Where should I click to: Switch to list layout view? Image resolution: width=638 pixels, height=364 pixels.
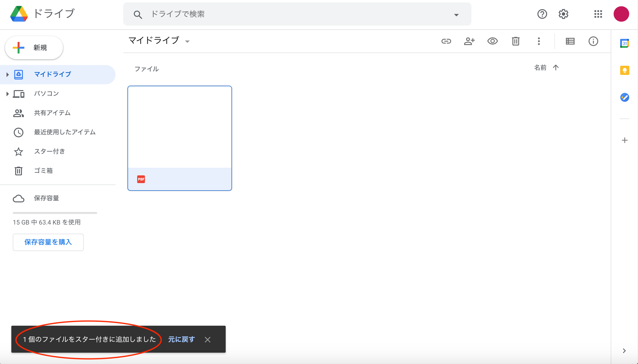click(x=570, y=41)
